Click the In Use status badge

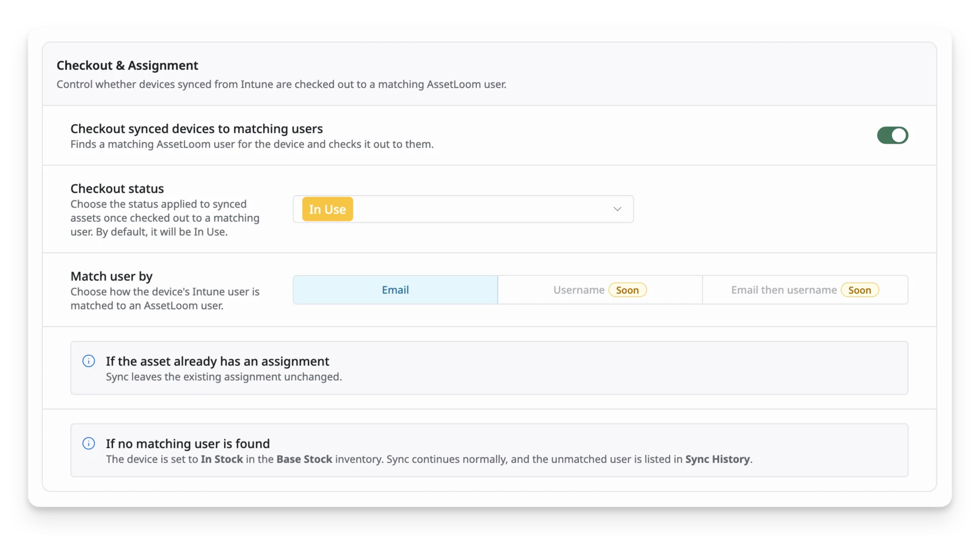click(x=327, y=209)
